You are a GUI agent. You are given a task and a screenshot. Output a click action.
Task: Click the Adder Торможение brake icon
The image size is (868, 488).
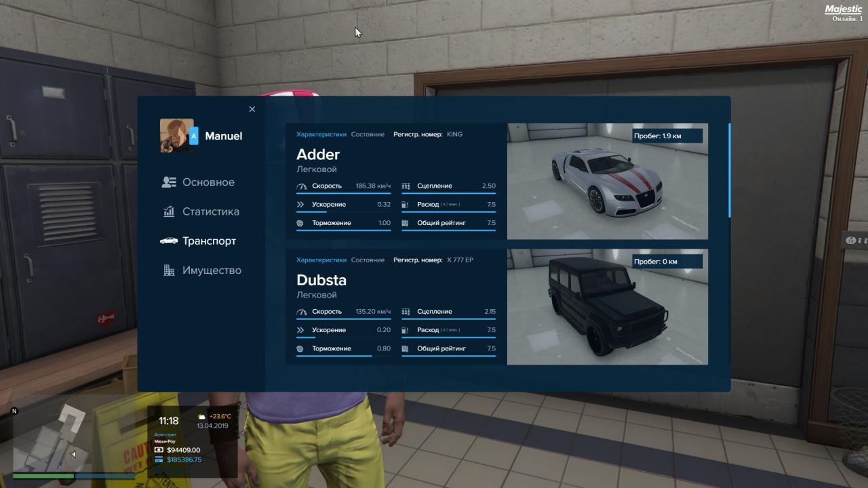300,223
